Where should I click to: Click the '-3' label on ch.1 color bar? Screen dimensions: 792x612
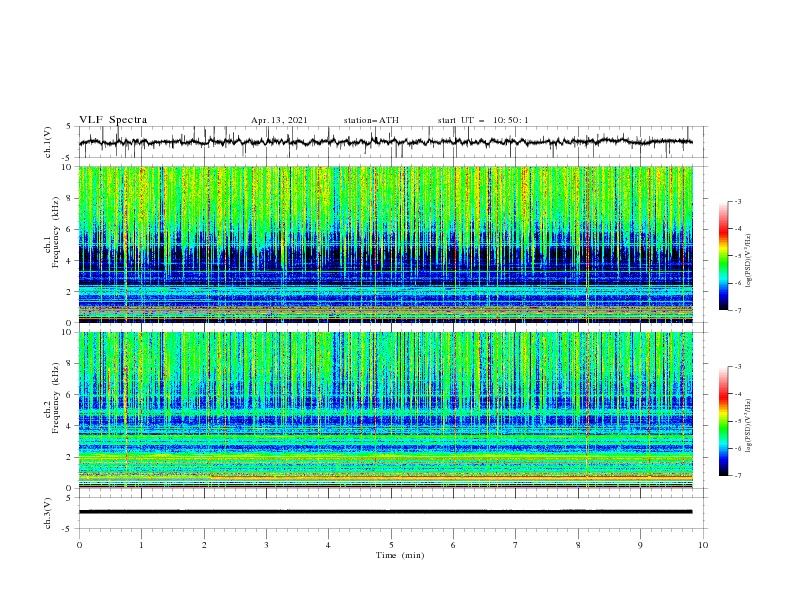pyautogui.click(x=737, y=201)
